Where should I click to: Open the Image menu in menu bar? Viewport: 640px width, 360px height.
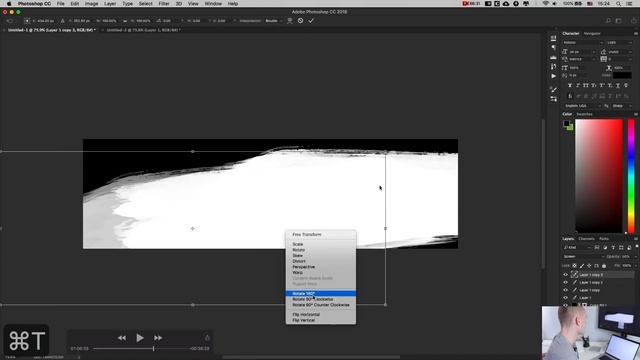[x=91, y=4]
